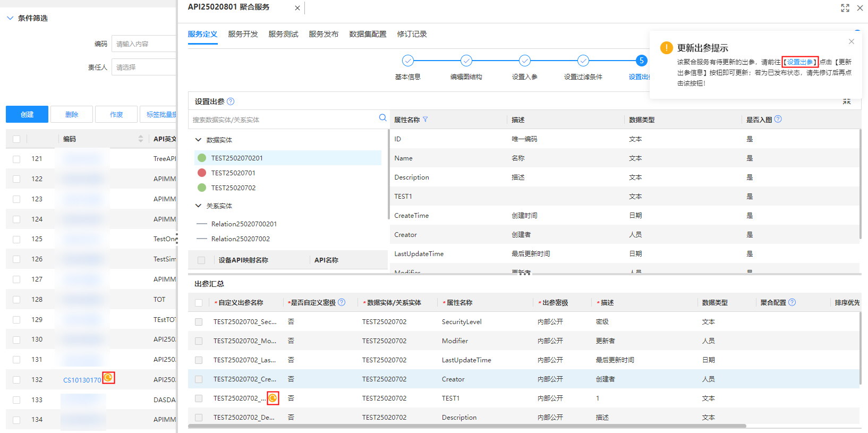The width and height of the screenshot is (868, 433).
Task: Click step 设置入参 check circle
Action: click(x=525, y=61)
